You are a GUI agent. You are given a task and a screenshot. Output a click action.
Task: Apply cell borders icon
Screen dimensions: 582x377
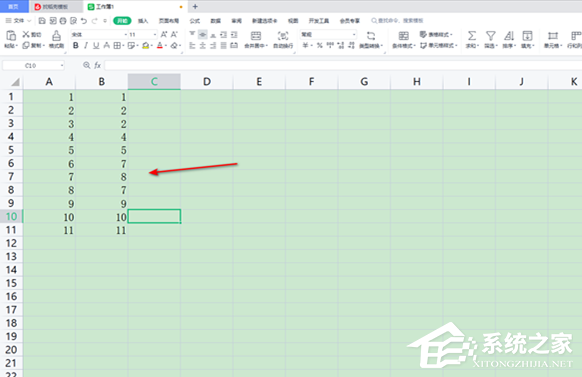coord(117,45)
